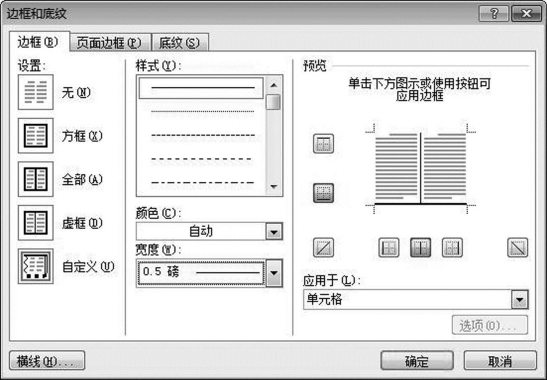The height and width of the screenshot is (380, 547).
Task: Click the 横线 button
Action: click(47, 361)
